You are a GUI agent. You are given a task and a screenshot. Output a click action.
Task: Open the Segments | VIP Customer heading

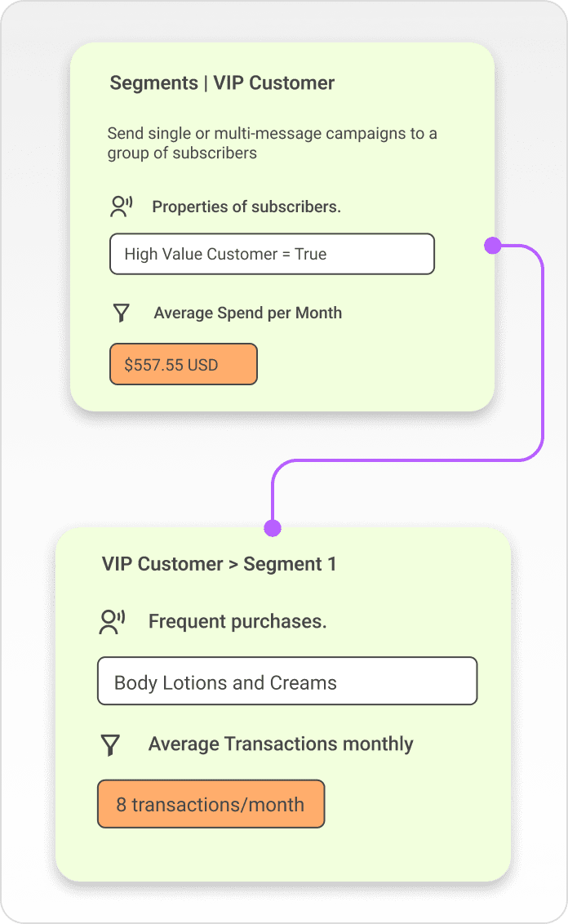click(222, 83)
